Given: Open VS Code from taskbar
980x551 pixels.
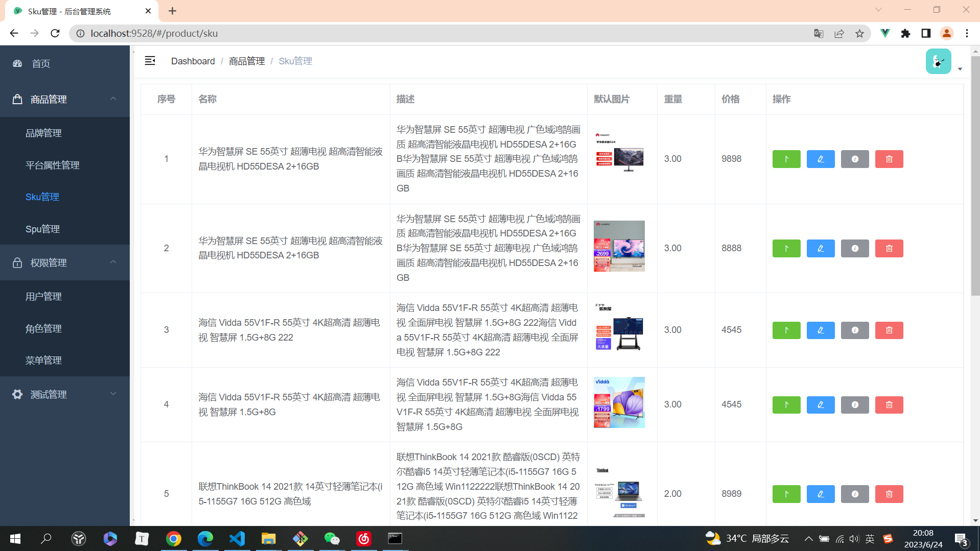Looking at the screenshot, I should (x=237, y=539).
